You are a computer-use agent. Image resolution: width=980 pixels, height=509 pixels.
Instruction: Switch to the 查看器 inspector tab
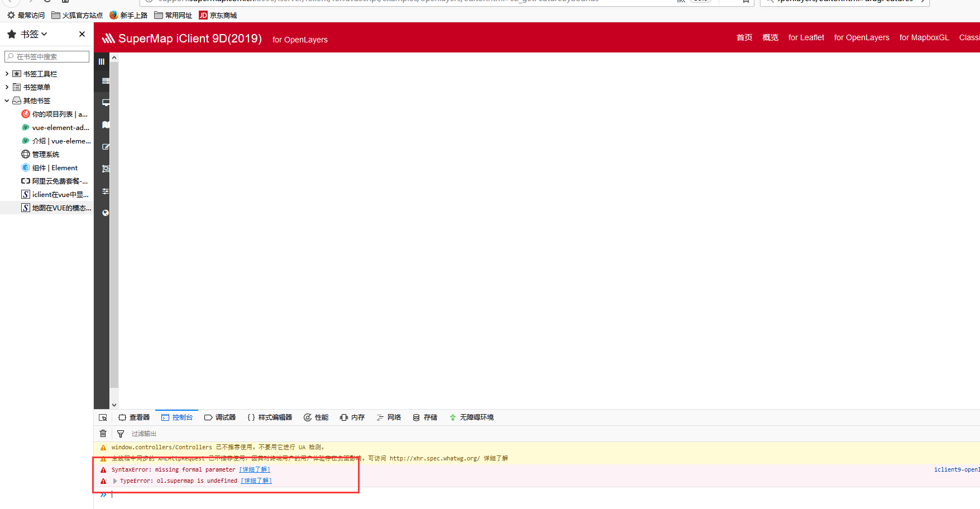[134, 417]
